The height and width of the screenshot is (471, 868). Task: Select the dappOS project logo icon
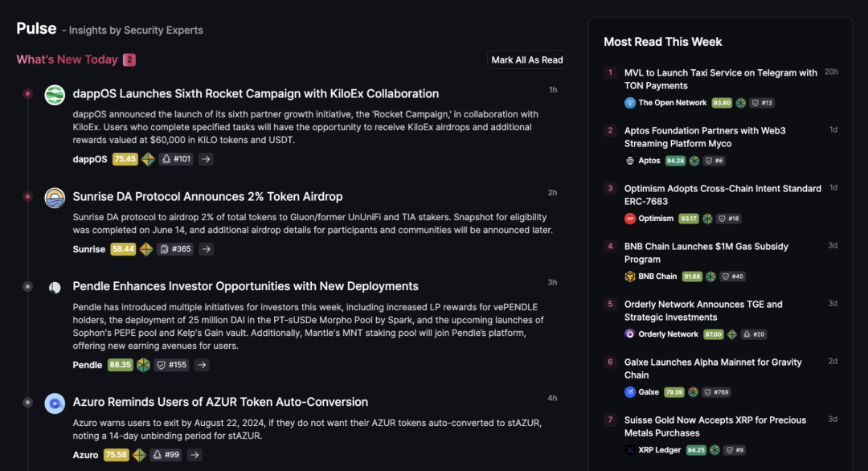click(54, 94)
